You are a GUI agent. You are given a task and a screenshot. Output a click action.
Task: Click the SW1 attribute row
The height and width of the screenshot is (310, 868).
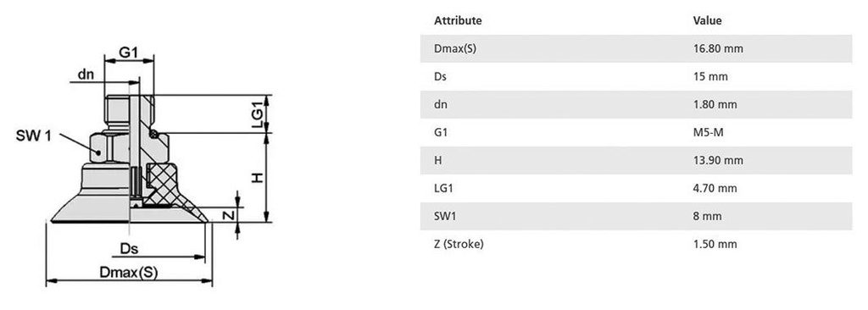[636, 216]
